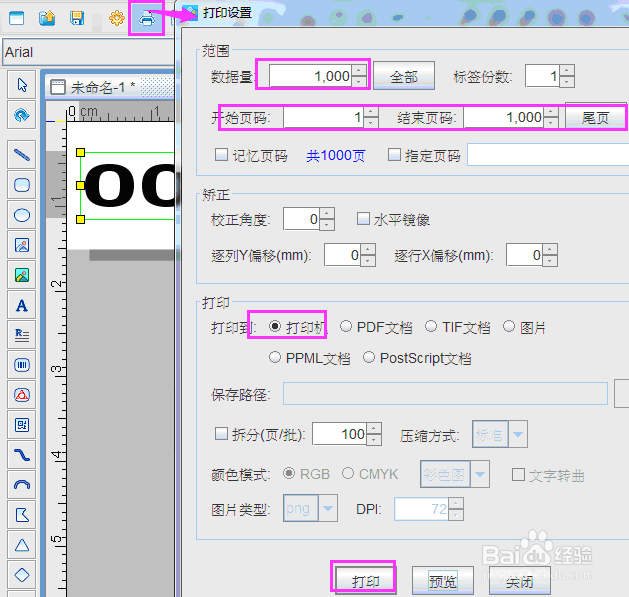Select the insert picture tool (blue)
Image resolution: width=629 pixels, height=597 pixels.
pyautogui.click(x=22, y=245)
